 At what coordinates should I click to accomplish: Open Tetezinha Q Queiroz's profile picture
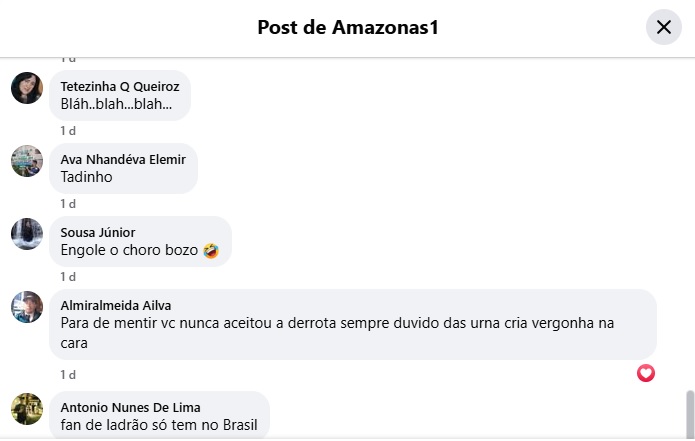(27, 88)
